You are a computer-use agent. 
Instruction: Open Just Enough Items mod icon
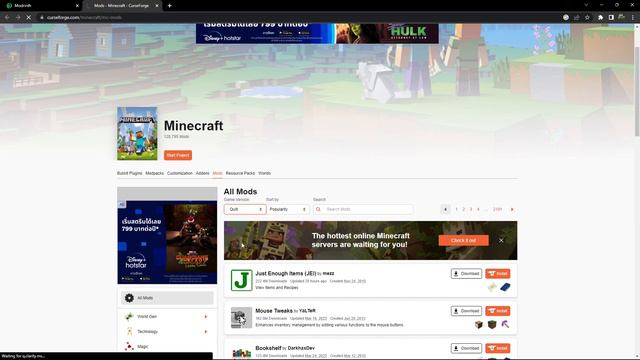pos(242,280)
